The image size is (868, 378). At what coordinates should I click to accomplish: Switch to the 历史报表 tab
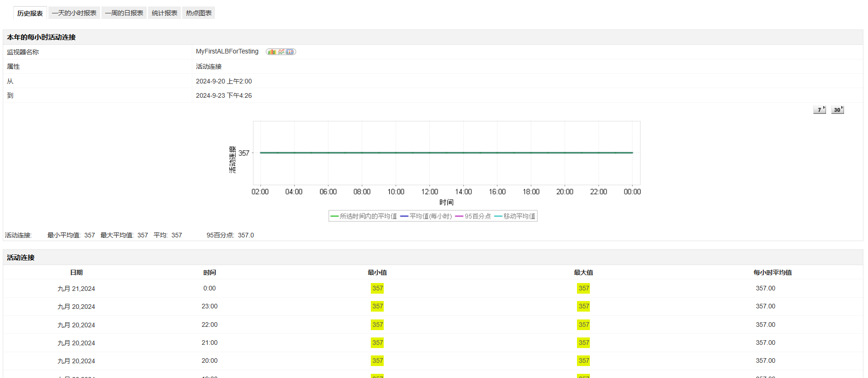point(30,13)
